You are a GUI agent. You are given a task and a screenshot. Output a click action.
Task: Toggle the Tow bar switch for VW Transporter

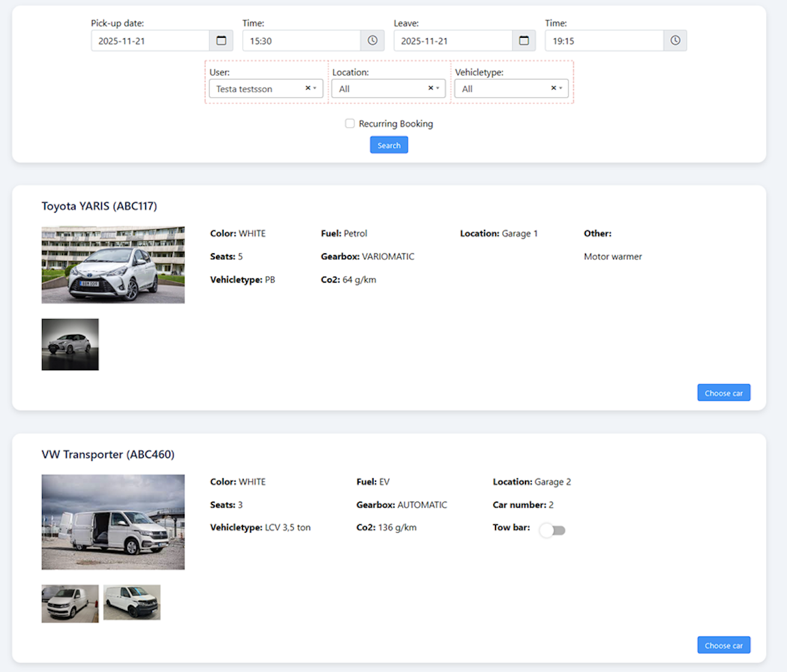pos(552,530)
